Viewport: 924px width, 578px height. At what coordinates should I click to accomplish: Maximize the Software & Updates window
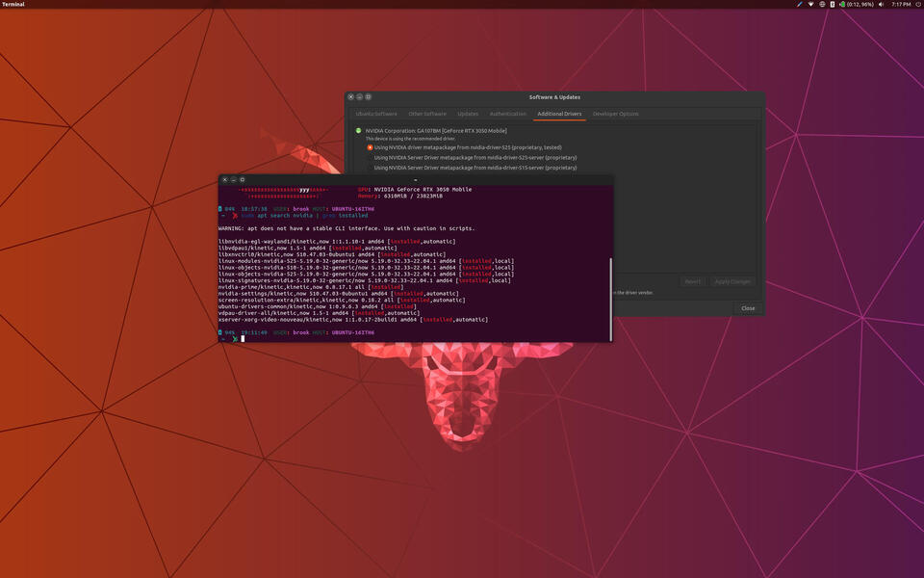pos(369,96)
